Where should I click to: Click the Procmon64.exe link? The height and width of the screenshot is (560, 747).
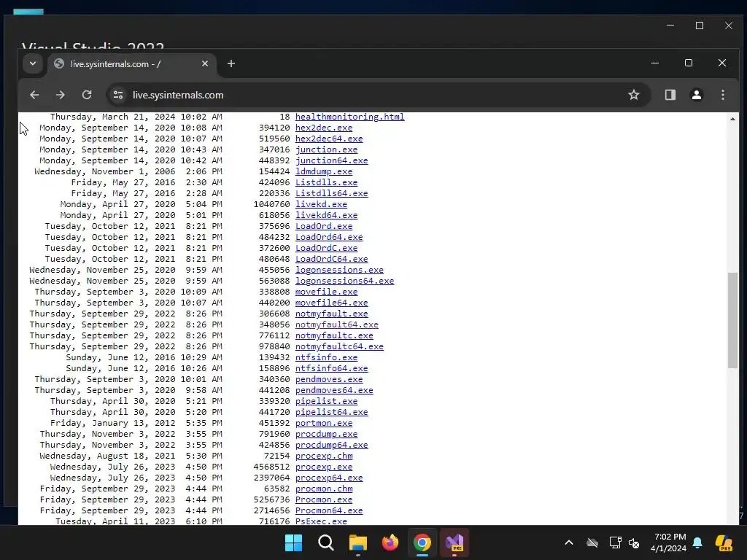pos(329,511)
